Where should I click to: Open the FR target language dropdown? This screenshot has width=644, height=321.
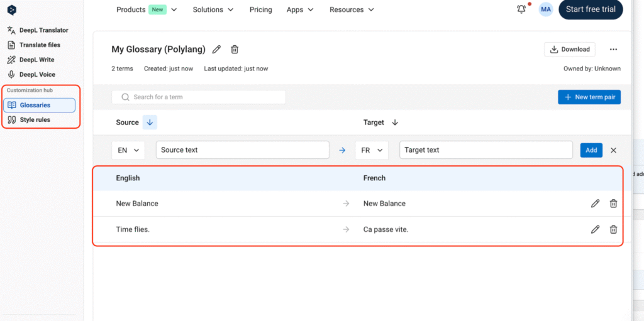[372, 150]
